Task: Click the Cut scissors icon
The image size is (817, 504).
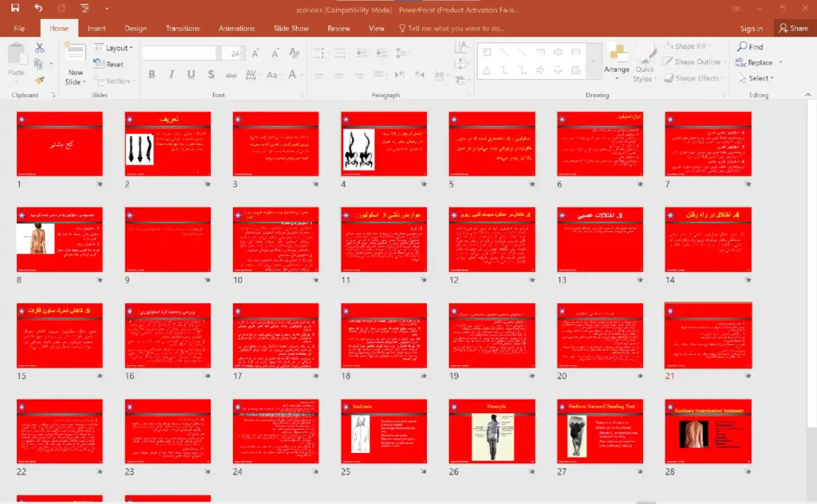Action: (40, 49)
